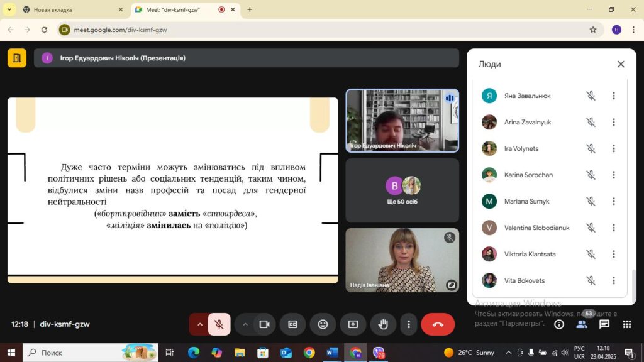This screenshot has height=362, width=644.
Task: Show hidden system tray icons
Action: coord(508,353)
